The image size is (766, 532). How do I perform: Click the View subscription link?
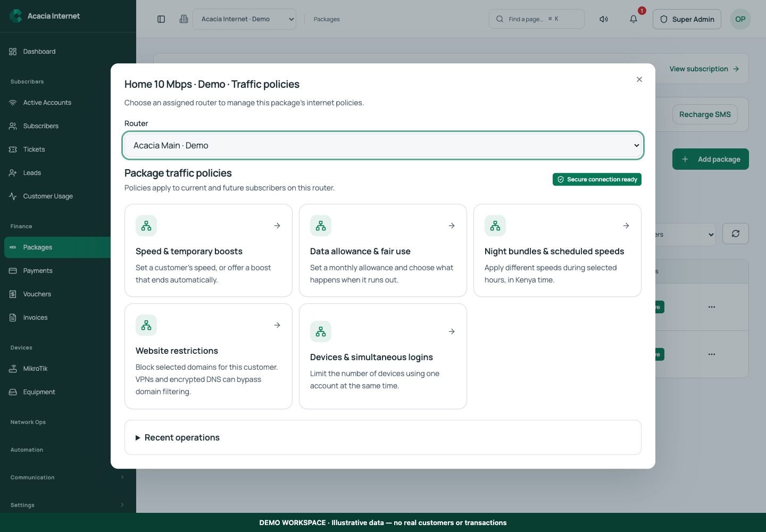(x=704, y=69)
